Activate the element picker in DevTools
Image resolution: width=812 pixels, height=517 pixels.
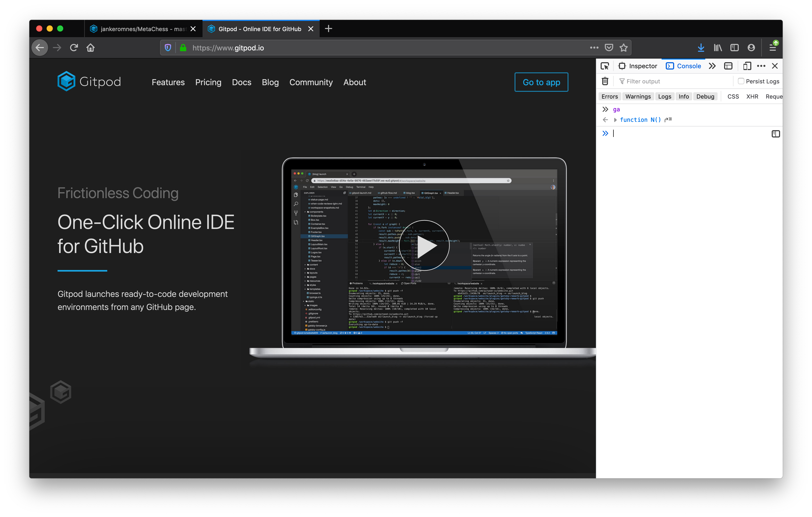tap(605, 66)
